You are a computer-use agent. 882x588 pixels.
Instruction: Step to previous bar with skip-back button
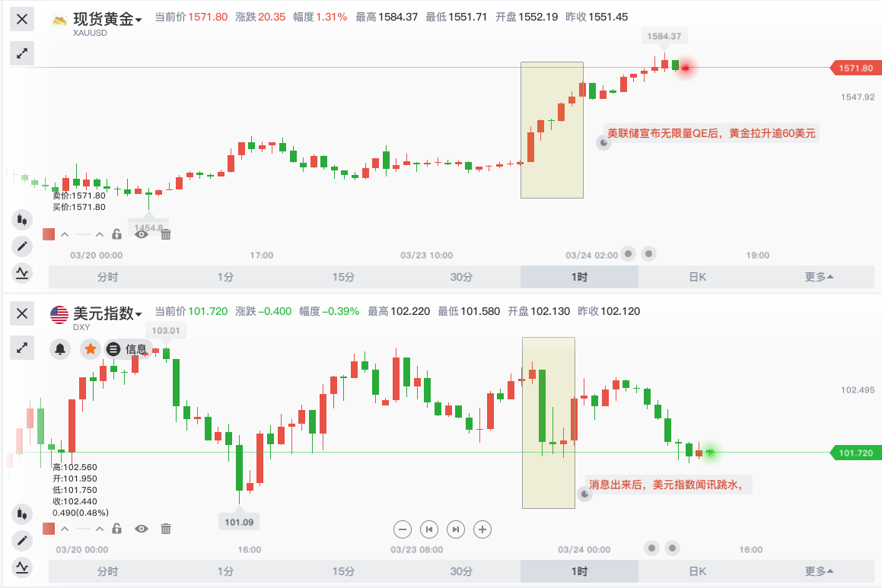(x=429, y=529)
